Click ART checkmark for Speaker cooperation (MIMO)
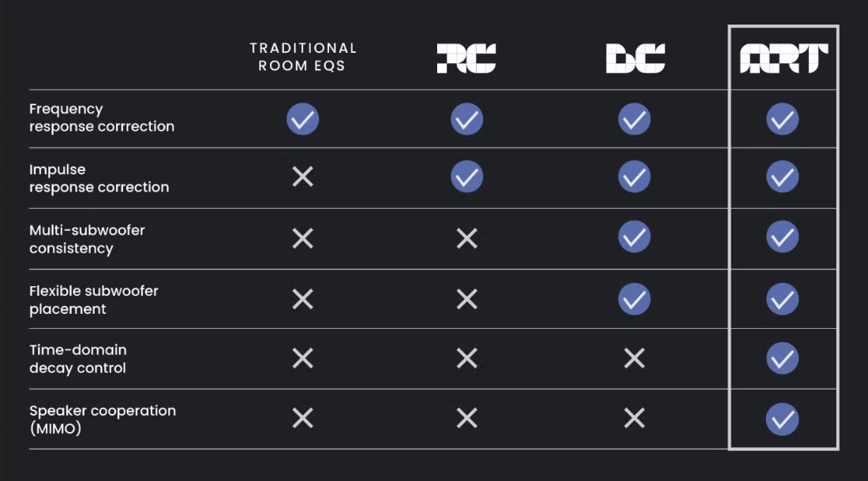Screen dimensions: 868x481 click(x=782, y=419)
